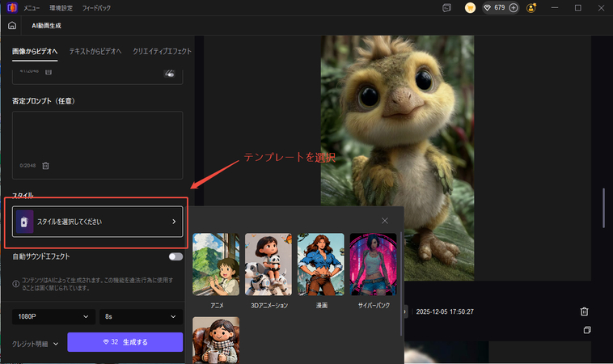Open 環境設定 in the title bar
This screenshot has width=613, height=364.
(60, 7)
